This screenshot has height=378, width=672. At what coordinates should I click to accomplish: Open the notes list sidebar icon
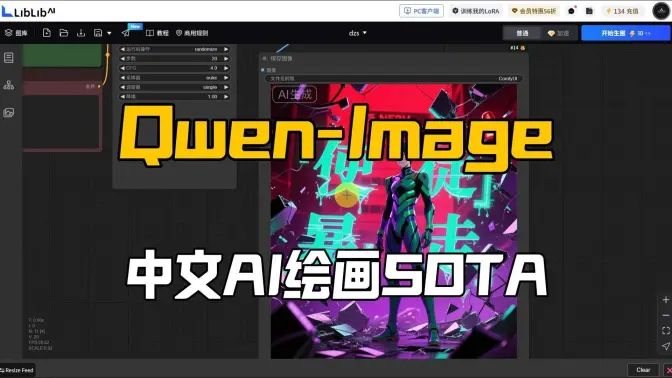click(x=9, y=57)
